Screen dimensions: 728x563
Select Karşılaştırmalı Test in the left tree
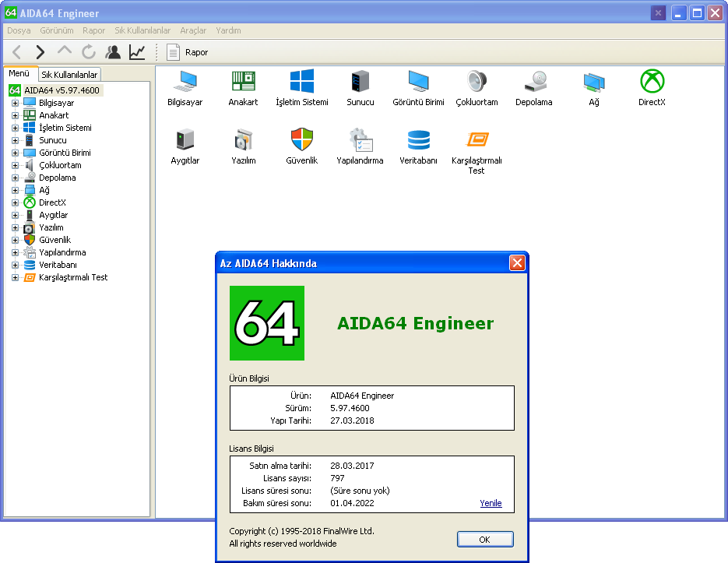click(x=73, y=277)
